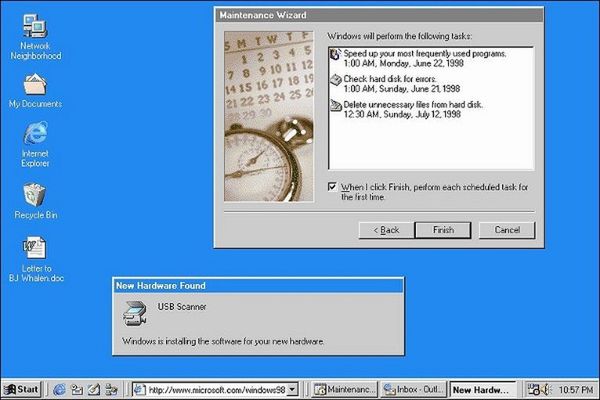Click the Show Desktop Quick Launch icon
The width and height of the screenshot is (600, 400).
point(94,390)
